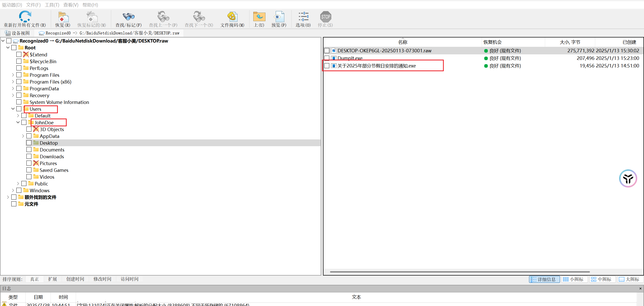Expand the Windows folder node

point(13,190)
